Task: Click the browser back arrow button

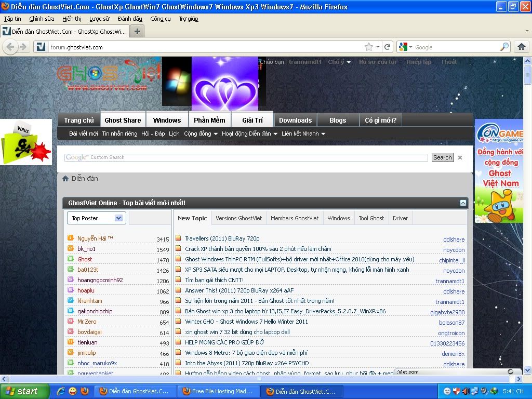Action: 10,47
